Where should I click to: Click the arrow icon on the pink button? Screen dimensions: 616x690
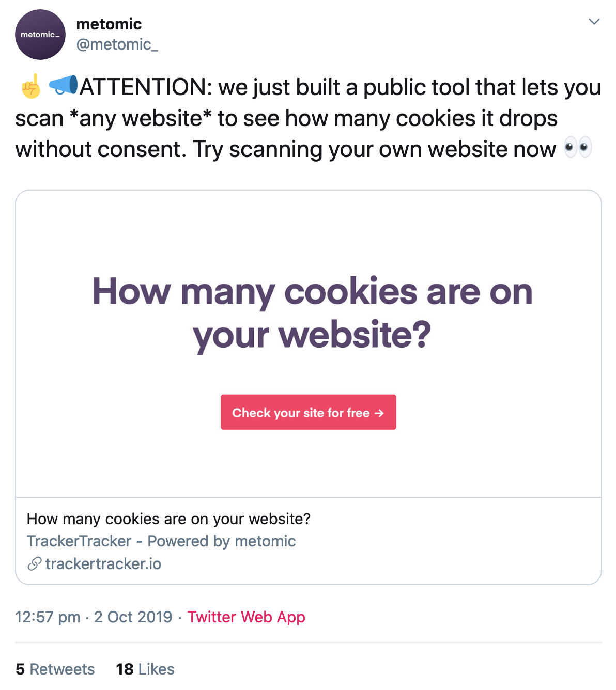[x=379, y=413]
